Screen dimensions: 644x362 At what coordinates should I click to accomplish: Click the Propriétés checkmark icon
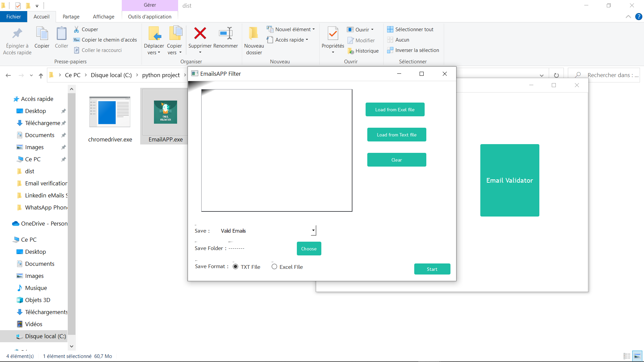click(333, 34)
